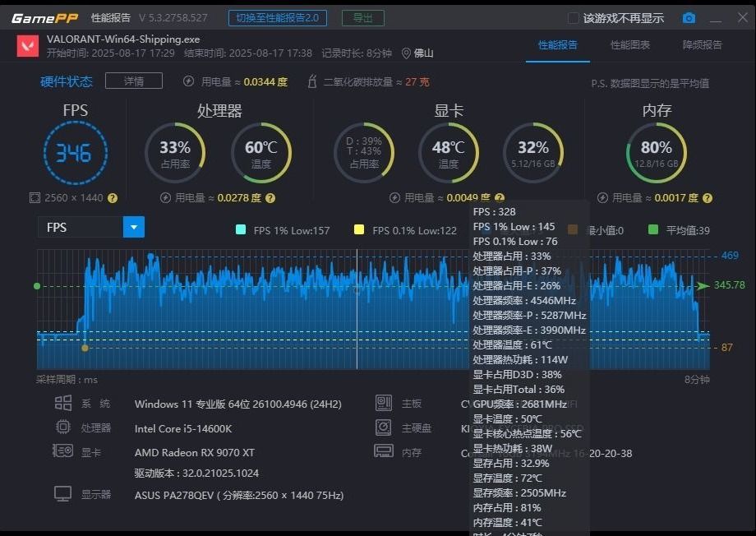
Task: Switch to the 性能报告 tab
Action: pyautogui.click(x=558, y=45)
